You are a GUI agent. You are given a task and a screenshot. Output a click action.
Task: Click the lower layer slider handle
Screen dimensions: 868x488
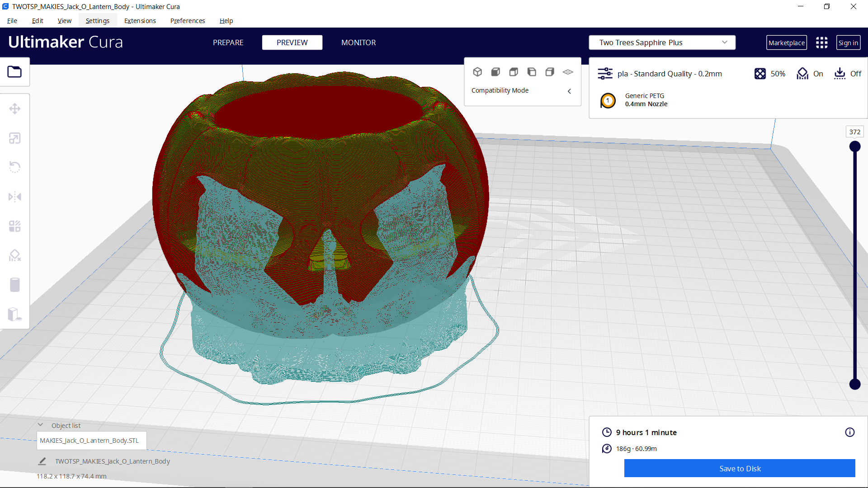pos(855,384)
